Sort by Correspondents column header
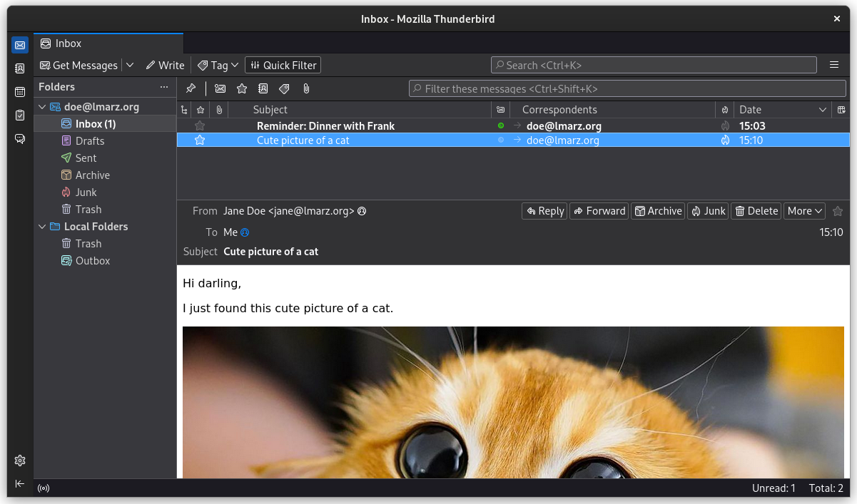This screenshot has width=857, height=504. point(613,110)
